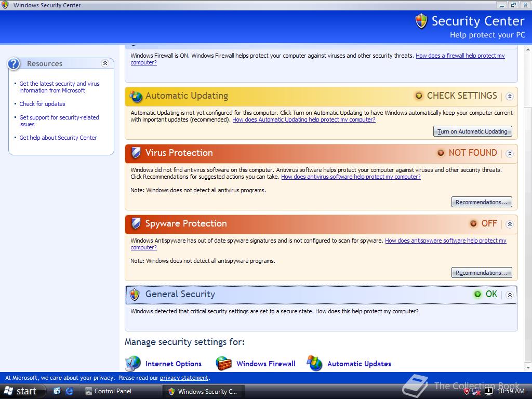Click the Security Center header shield icon
The image size is (532, 399).
(x=421, y=21)
